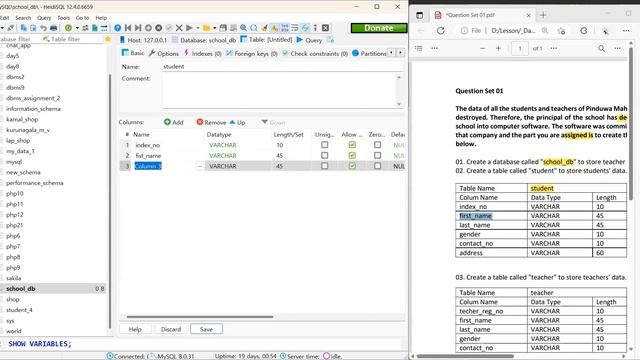Toggle Unsigned checkbox for fist_name column
Screen dimensions: 640x360
[x=324, y=156]
